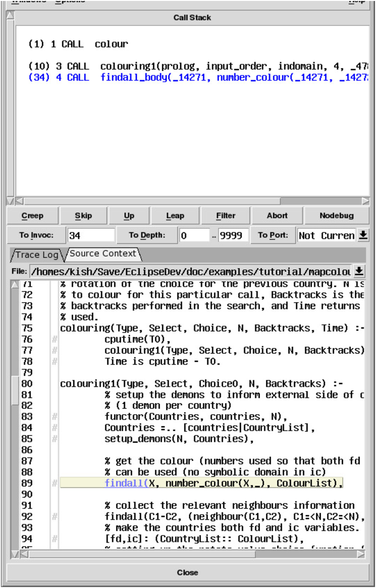The width and height of the screenshot is (376, 588).
Task: Open the Filter settings button
Action: point(226,216)
